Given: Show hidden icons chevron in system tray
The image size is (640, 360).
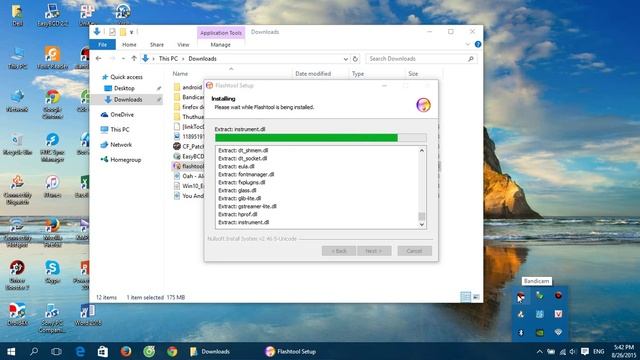Looking at the screenshot, I should point(539,351).
